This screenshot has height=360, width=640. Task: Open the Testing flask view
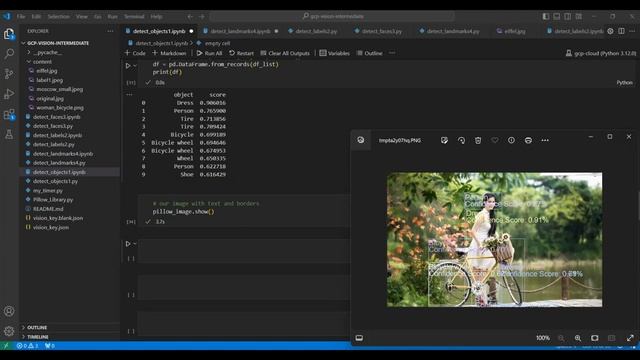click(x=9, y=134)
